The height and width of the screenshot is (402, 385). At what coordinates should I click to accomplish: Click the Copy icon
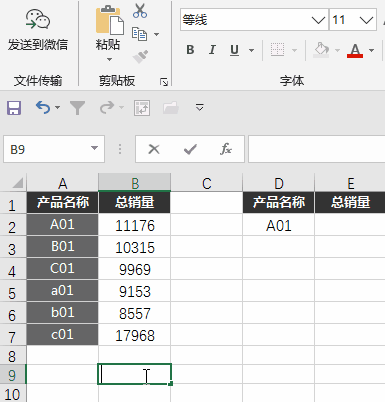click(139, 34)
